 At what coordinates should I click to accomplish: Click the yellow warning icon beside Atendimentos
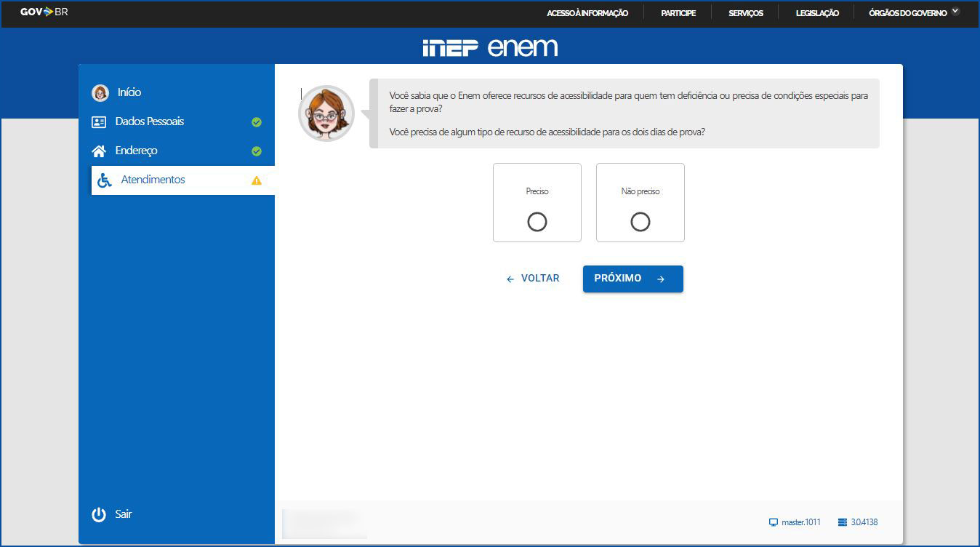256,180
